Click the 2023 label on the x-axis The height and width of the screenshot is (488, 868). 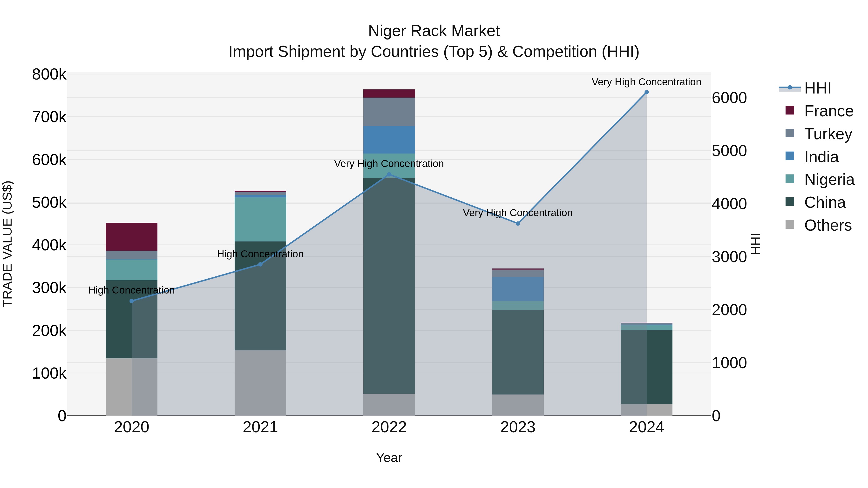[518, 427]
